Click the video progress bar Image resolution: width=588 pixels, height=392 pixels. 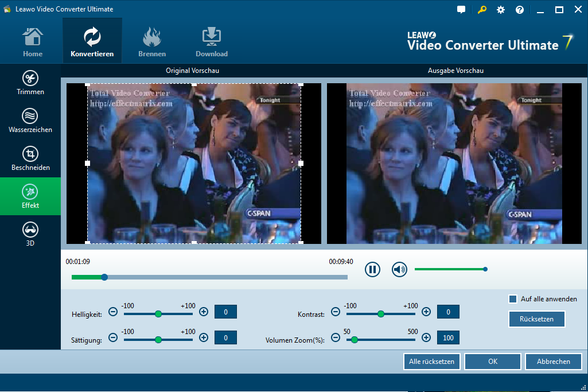209,277
